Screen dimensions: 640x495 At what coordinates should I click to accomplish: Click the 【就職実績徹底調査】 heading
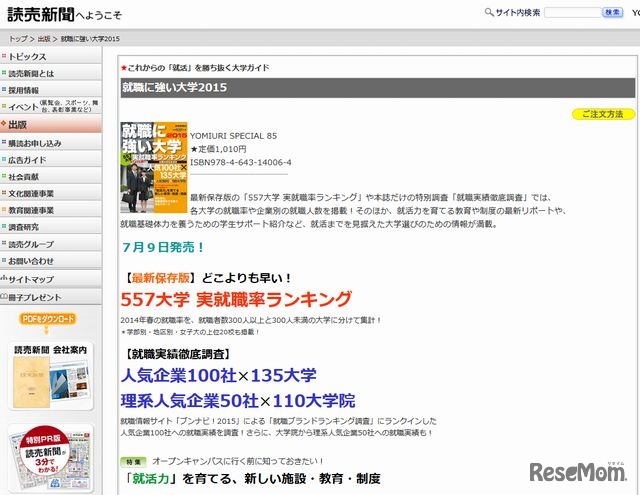(176, 354)
